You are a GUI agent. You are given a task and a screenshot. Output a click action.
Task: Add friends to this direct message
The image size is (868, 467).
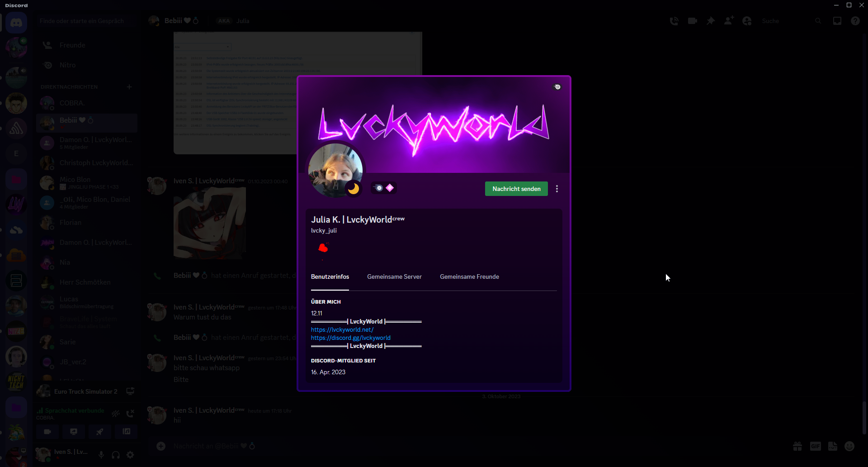click(729, 21)
